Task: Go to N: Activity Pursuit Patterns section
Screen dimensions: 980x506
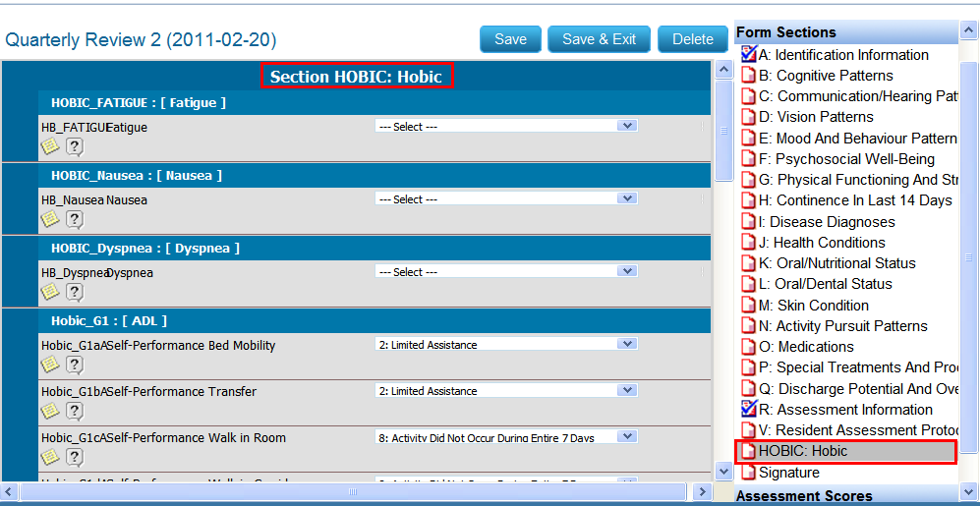Action: click(843, 326)
